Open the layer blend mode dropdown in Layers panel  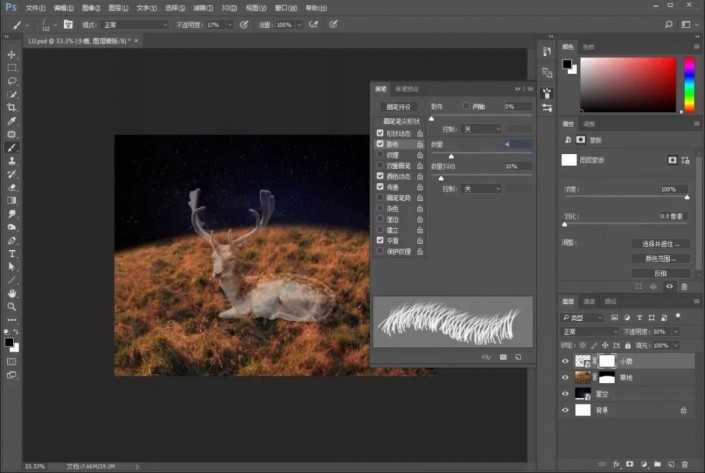[x=590, y=331]
